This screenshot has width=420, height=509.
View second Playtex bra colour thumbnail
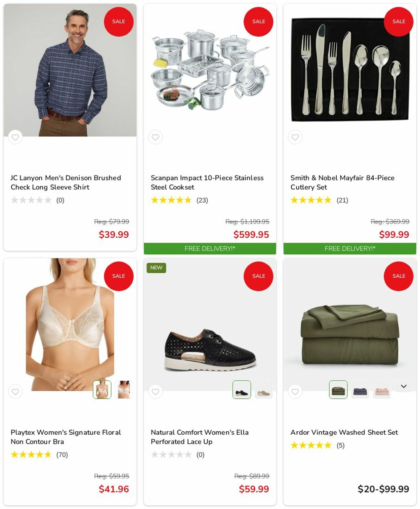coord(124,390)
